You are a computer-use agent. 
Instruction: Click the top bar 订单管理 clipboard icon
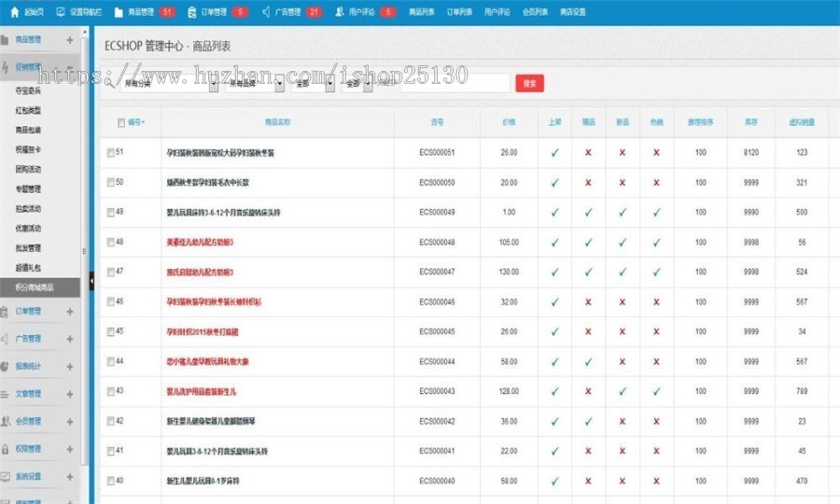pos(191,12)
